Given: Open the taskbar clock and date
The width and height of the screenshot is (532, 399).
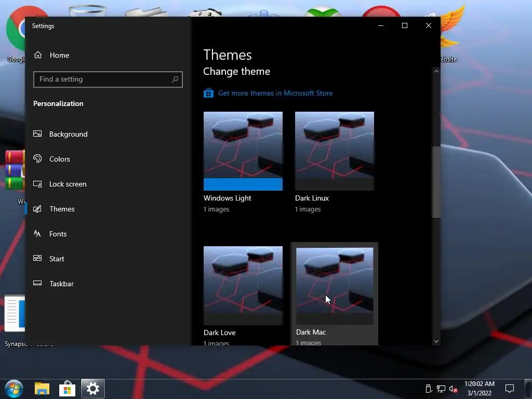Looking at the screenshot, I should pos(480,389).
